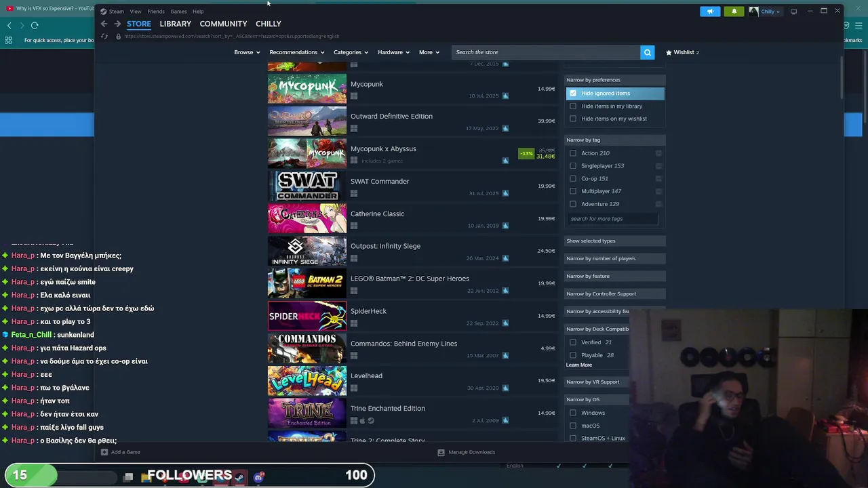This screenshot has height=488, width=868.
Task: Exclude the Singleplayer tag with its minus icon
Action: 658,166
